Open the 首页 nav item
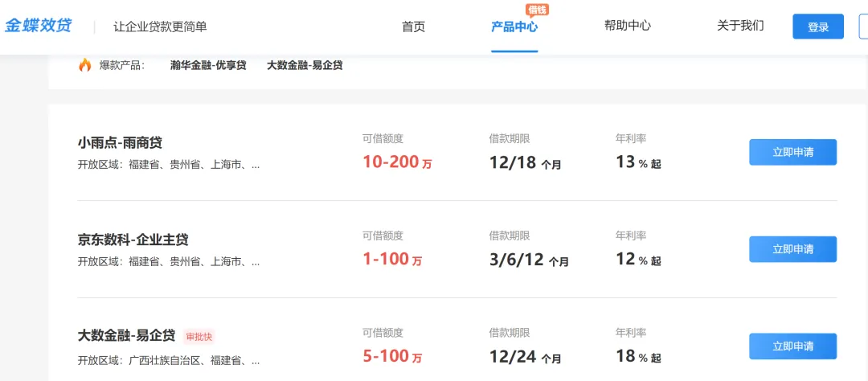This screenshot has width=868, height=381. click(x=413, y=27)
